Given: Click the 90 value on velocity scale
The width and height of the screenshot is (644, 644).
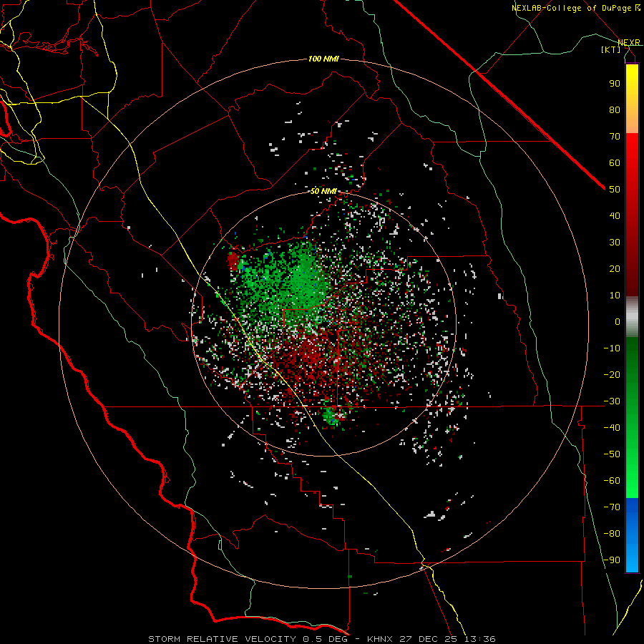Looking at the screenshot, I should click(x=615, y=84).
